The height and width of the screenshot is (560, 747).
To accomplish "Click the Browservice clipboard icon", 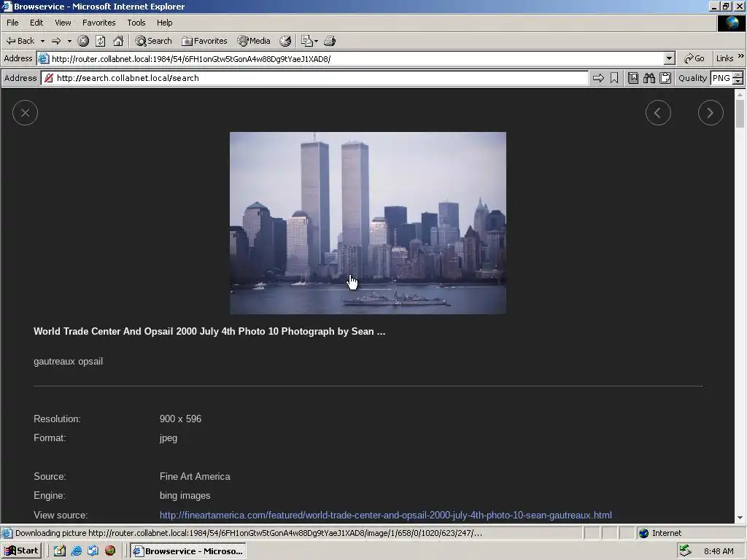I will click(665, 78).
